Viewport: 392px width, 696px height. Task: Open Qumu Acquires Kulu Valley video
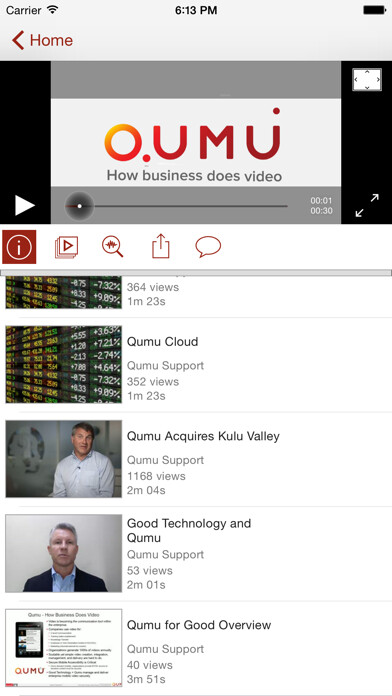tap(203, 436)
